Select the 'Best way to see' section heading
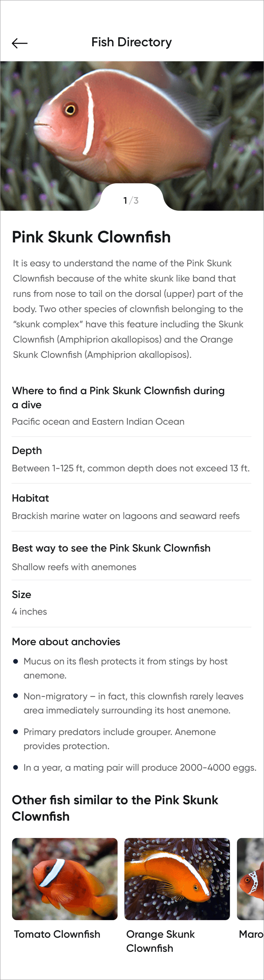264x980 pixels. 111,548
